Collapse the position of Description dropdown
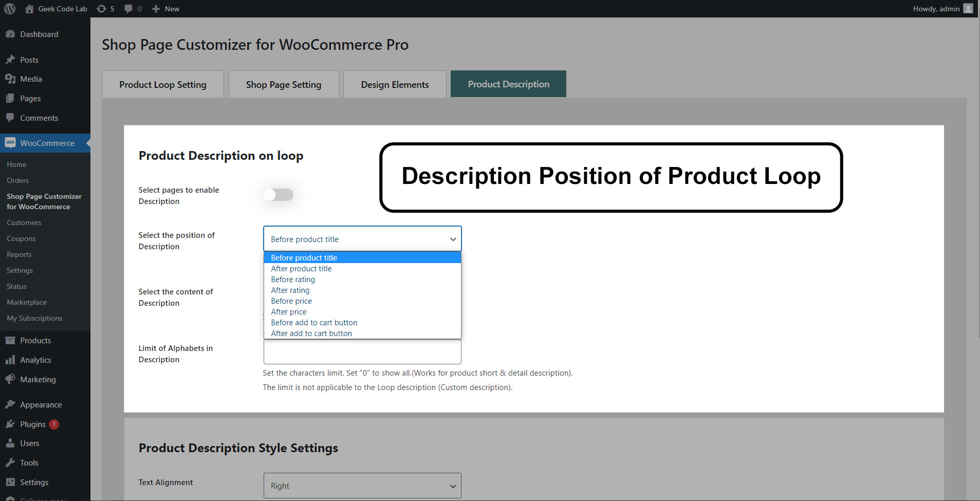Image resolution: width=980 pixels, height=501 pixels. click(x=362, y=239)
